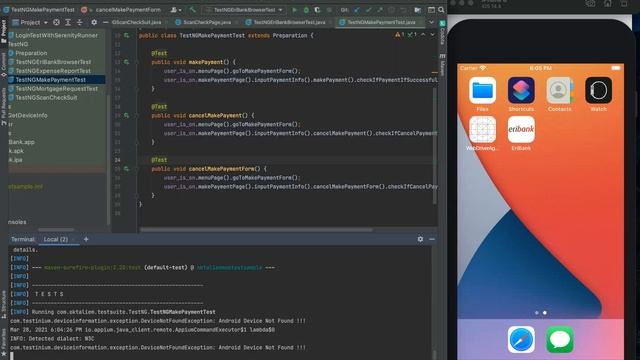Screen dimensions: 640x360
Task: Toggle the Structure tool window button
Action: [x=4, y=304]
